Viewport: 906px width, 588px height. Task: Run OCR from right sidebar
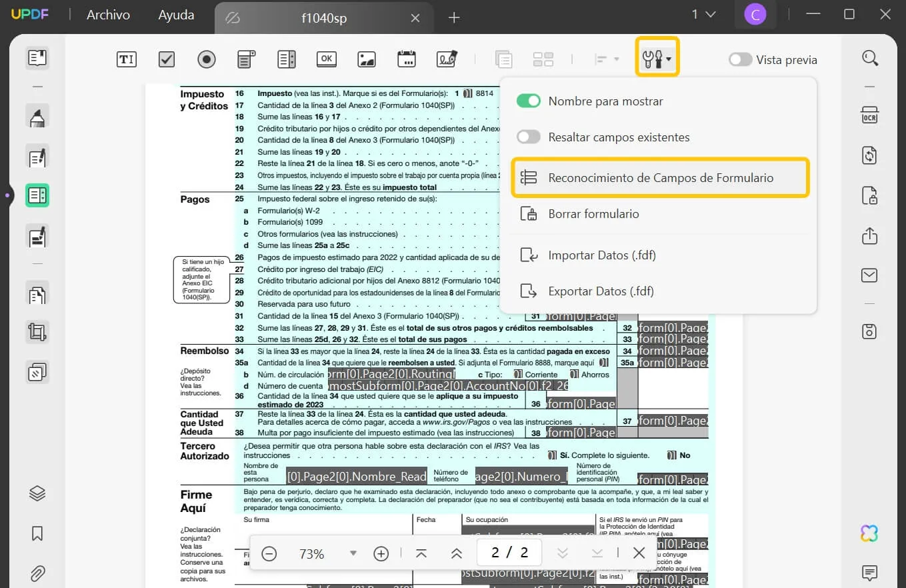(869, 115)
